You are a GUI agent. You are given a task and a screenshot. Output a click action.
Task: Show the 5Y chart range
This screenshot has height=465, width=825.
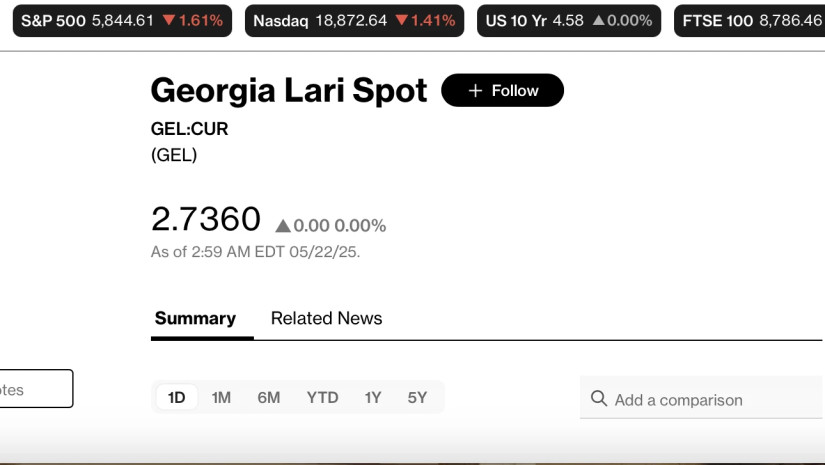(x=417, y=397)
